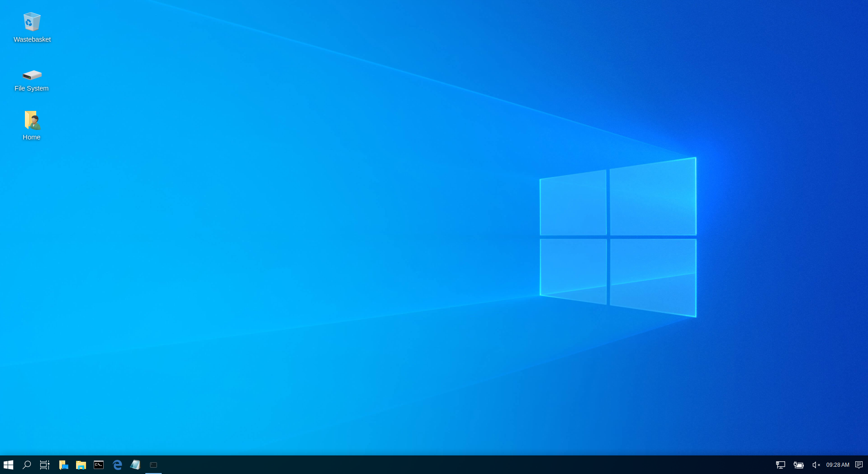868x474 pixels.
Task: Select the Wastebasket desktop icon
Action: [x=32, y=22]
